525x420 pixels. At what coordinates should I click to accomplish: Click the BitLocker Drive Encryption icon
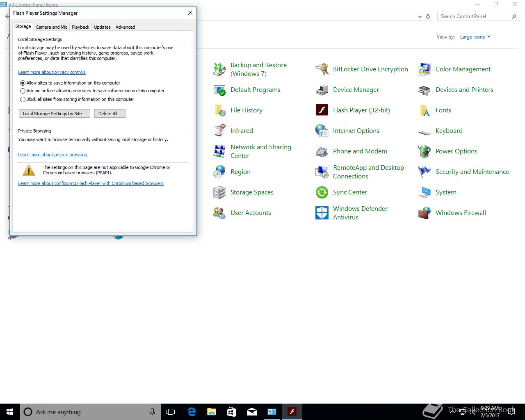322,69
